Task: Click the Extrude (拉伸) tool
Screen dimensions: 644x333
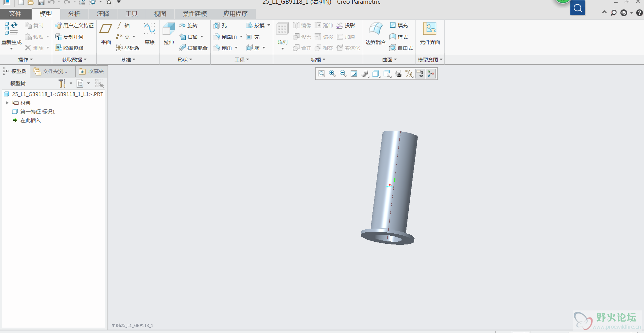Action: [169, 34]
